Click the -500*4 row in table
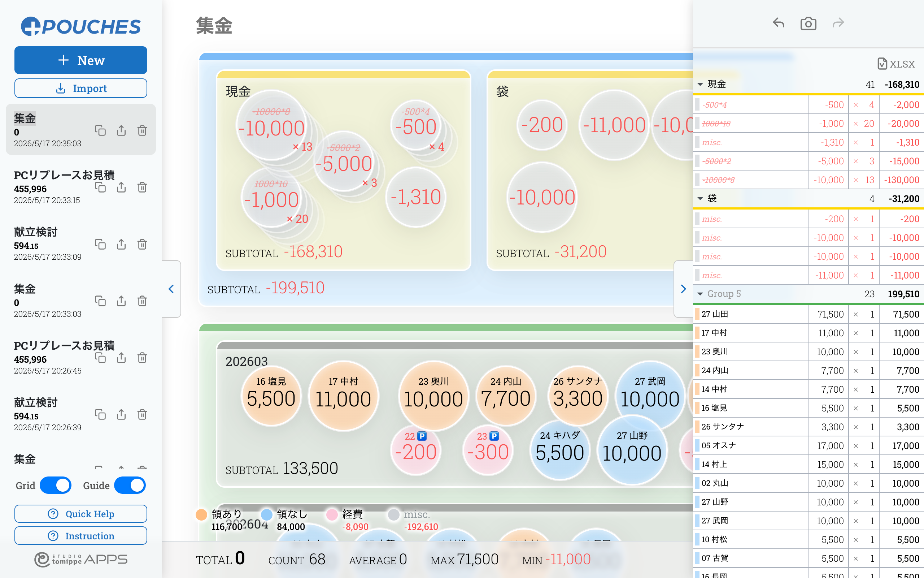Viewport: 924px width, 578px height. (x=808, y=105)
